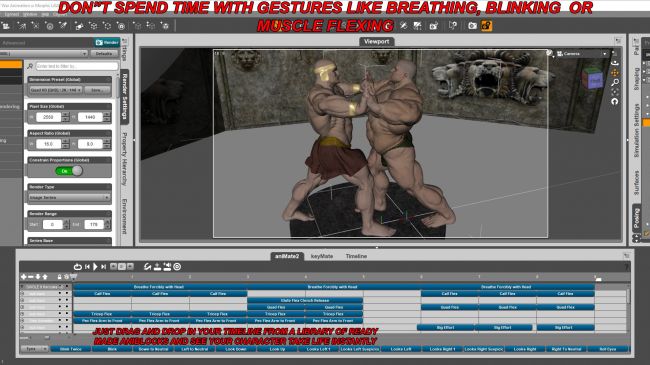650x365 pixels.
Task: Click the Render button in Render Settings
Action: tap(107, 42)
